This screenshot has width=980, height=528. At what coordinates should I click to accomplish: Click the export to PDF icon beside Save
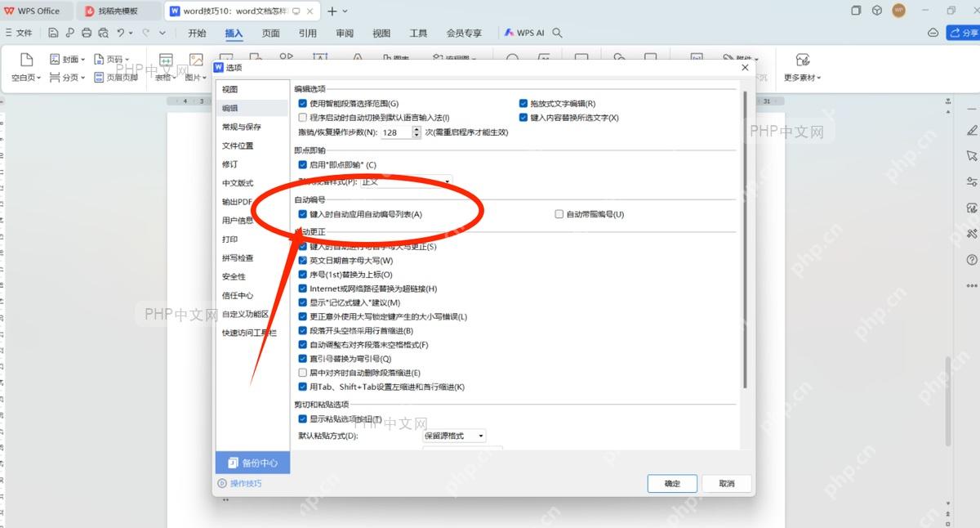point(69,33)
